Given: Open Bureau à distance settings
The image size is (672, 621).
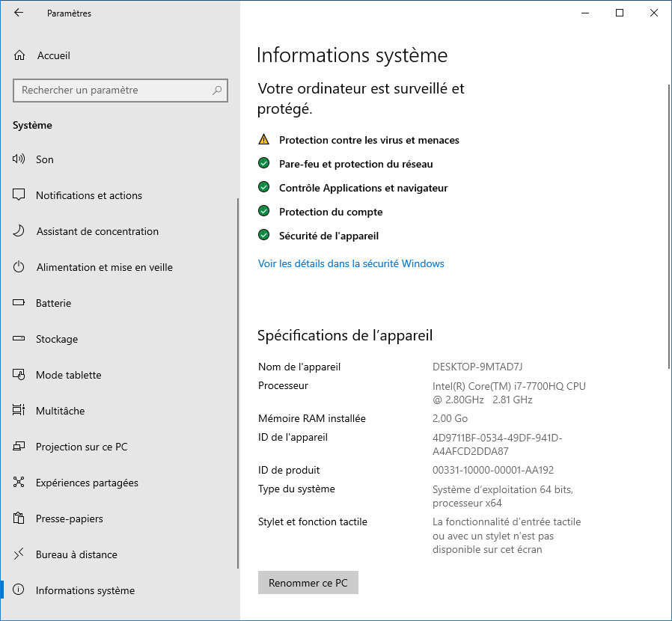Looking at the screenshot, I should pos(76,554).
